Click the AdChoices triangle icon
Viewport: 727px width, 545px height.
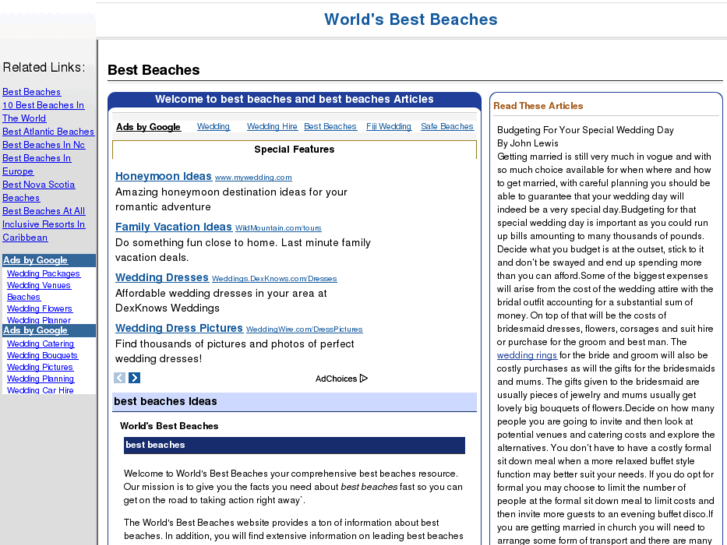364,378
